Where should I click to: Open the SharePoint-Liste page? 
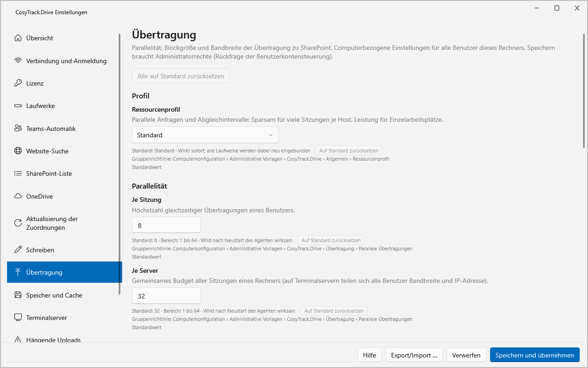[x=65, y=173]
